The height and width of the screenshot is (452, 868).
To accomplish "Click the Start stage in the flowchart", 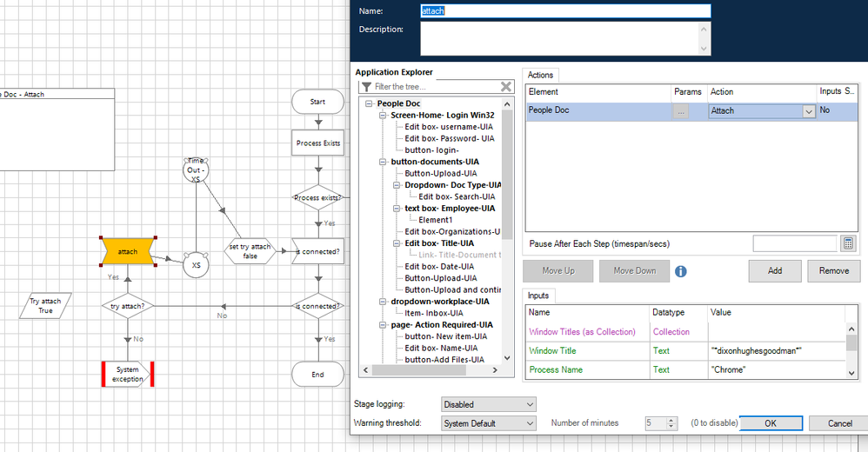I will pos(317,102).
